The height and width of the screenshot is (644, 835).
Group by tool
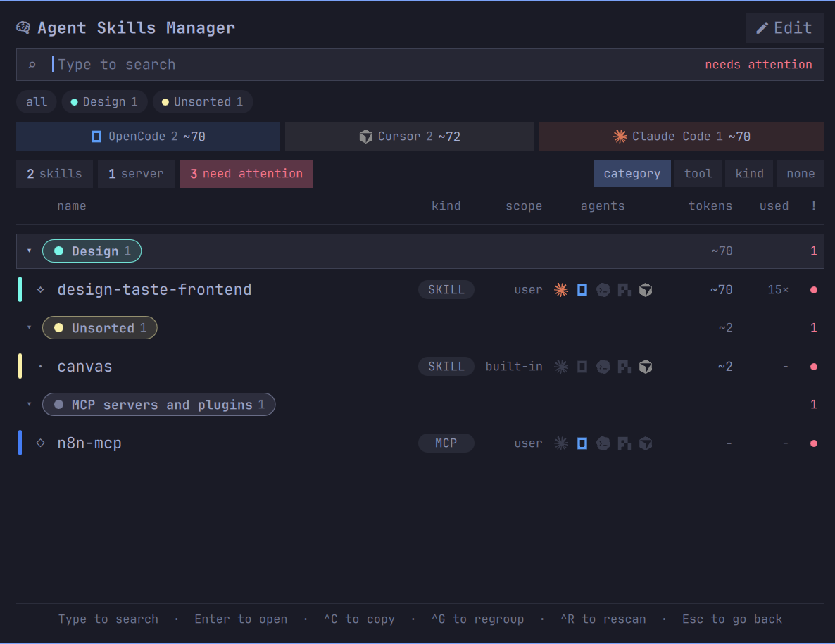698,174
